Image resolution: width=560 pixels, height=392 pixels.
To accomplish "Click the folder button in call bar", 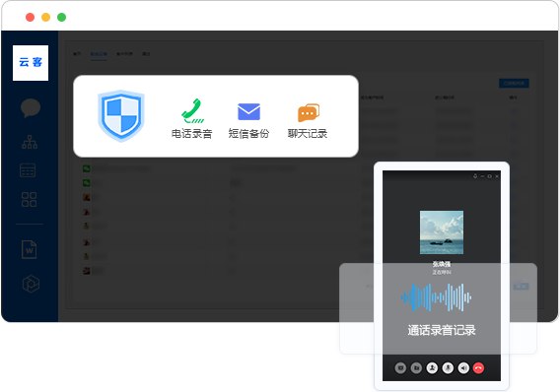I will pyautogui.click(x=416, y=367).
